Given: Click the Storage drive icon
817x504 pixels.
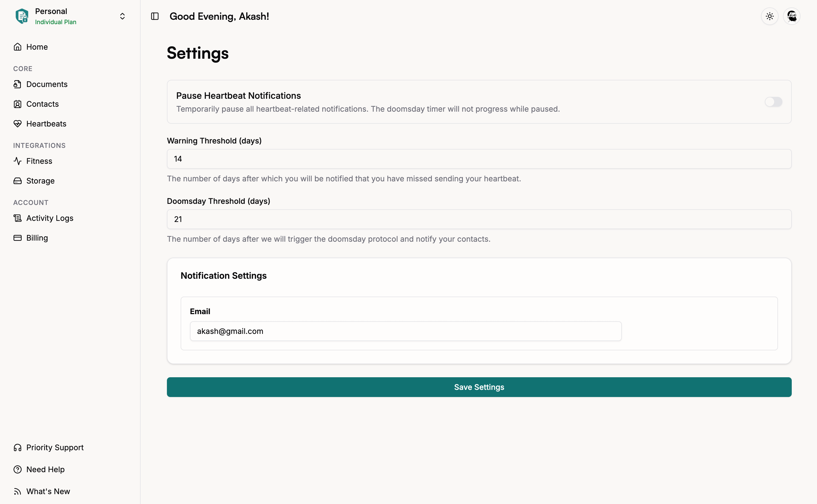Looking at the screenshot, I should coord(18,181).
